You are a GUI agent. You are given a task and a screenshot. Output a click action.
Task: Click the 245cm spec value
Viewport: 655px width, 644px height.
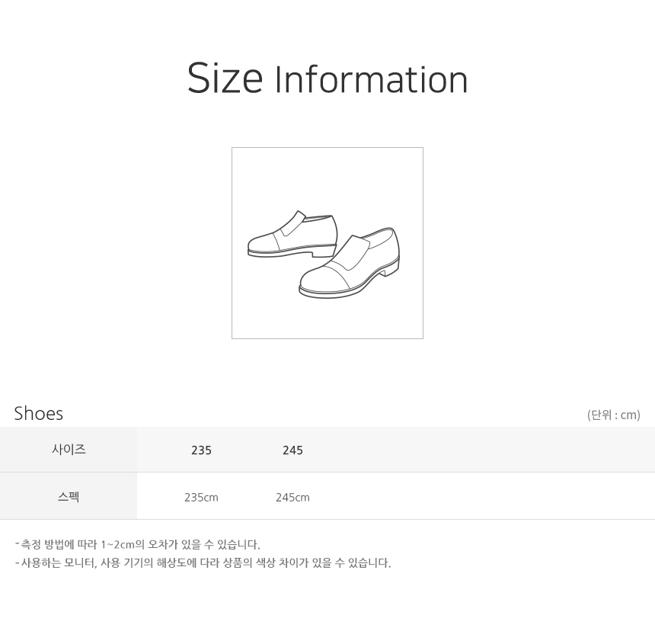point(292,498)
